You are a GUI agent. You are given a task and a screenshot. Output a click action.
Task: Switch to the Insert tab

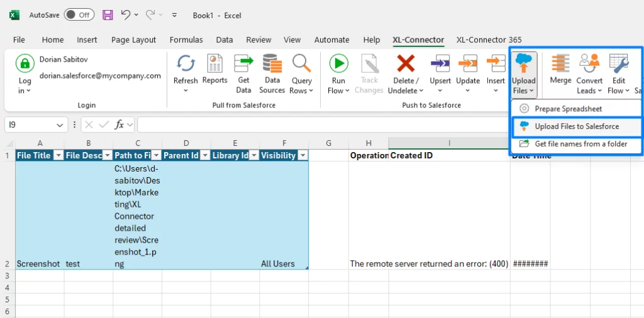click(x=87, y=40)
